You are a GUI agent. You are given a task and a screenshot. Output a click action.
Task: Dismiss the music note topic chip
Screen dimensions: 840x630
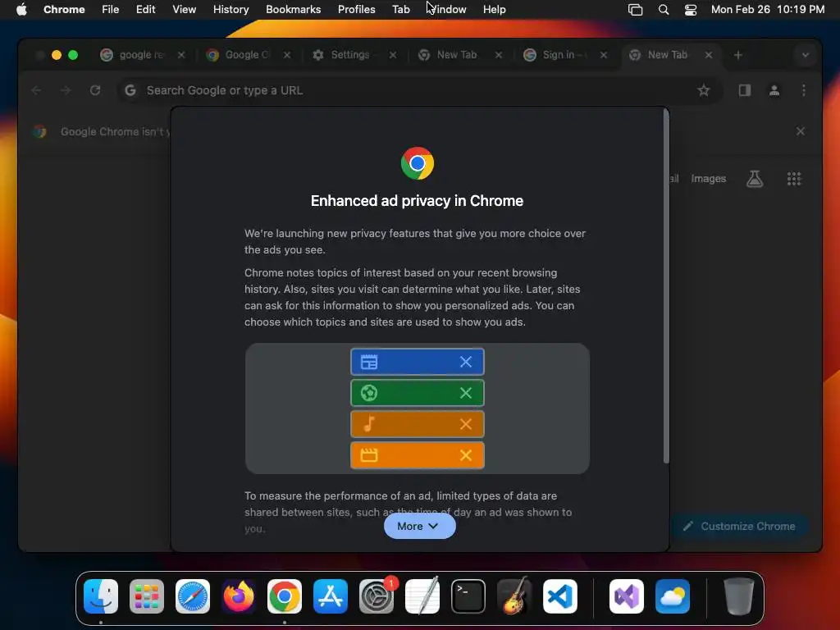coord(466,424)
